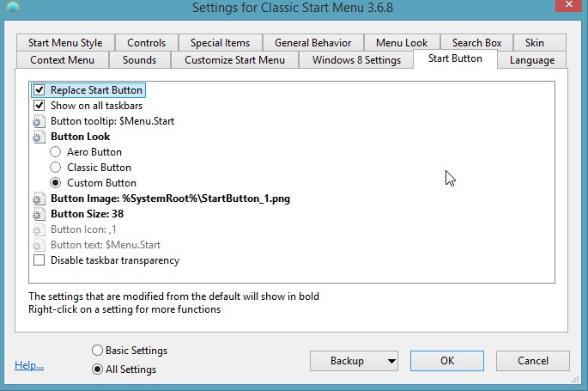Click the gear icon beside Button Size

click(39, 214)
